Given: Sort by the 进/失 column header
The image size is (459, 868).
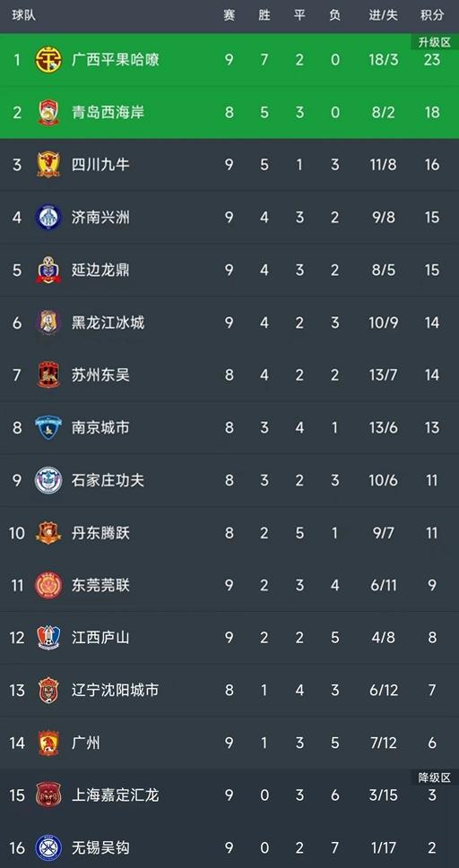Looking at the screenshot, I should tap(384, 15).
